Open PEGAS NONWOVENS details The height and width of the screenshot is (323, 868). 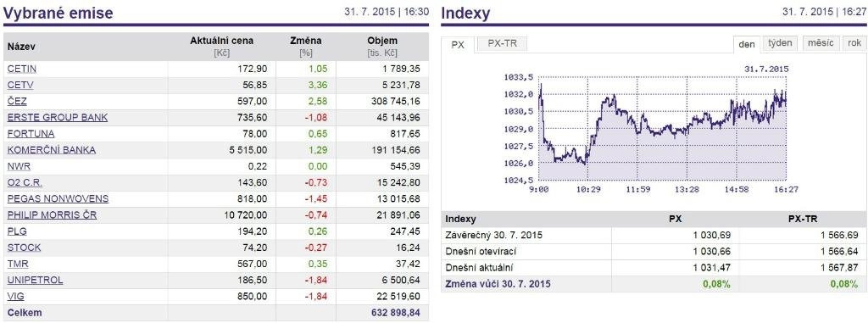[x=58, y=198]
